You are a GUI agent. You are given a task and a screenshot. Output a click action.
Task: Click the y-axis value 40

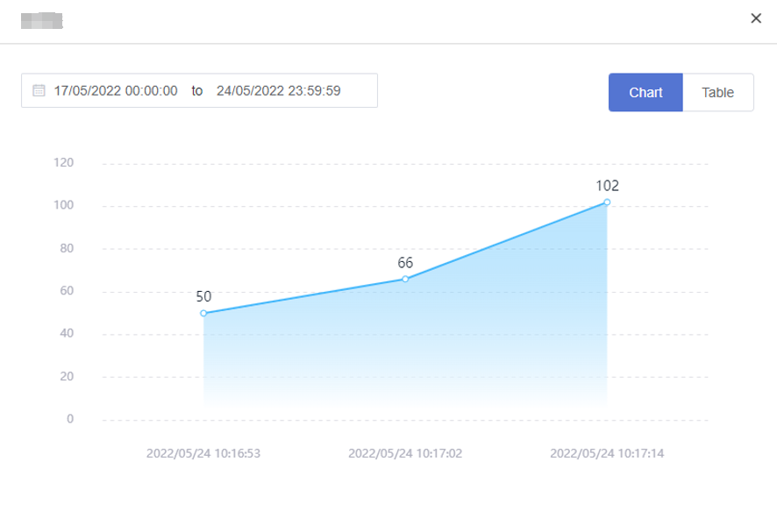pyautogui.click(x=67, y=333)
